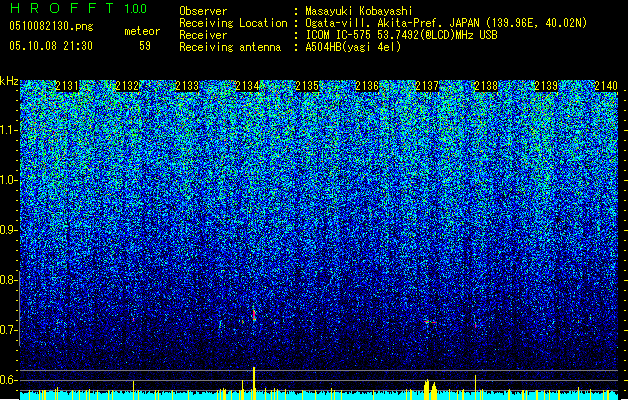Click the HROFFT 1.0.0 title text
Screen dimensions: 629x400
(x=79, y=8)
